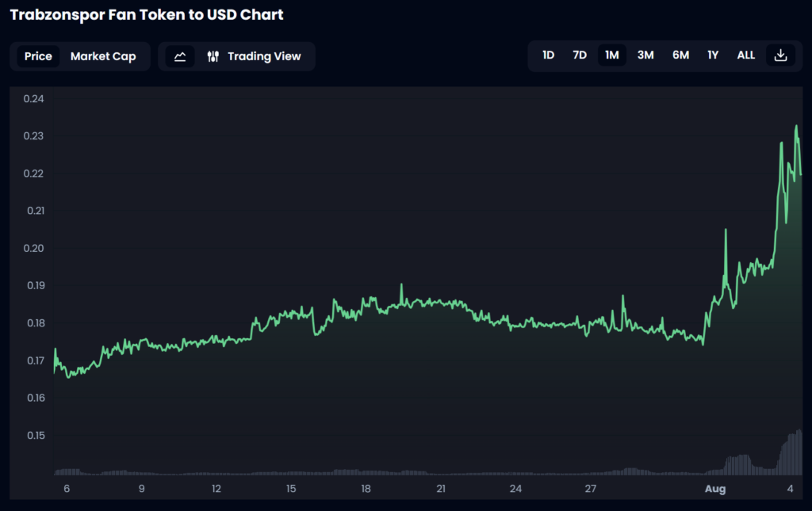
Task: Click the 0.20 price axis label
Action: pos(33,248)
